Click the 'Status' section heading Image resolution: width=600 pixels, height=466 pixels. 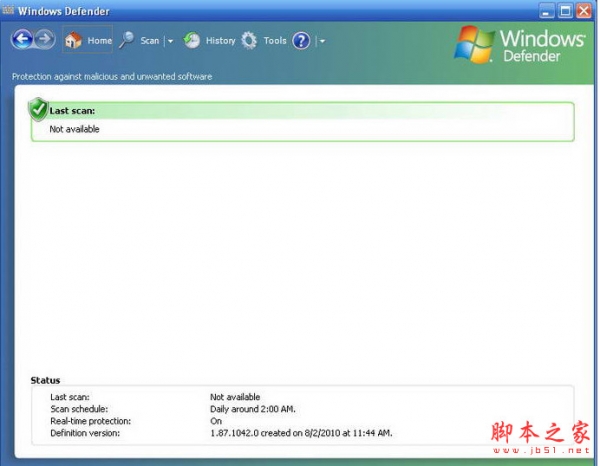(45, 380)
